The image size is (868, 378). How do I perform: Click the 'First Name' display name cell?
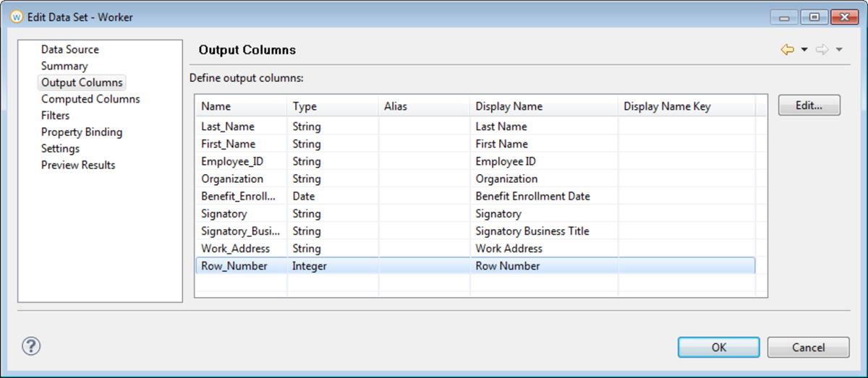544,144
